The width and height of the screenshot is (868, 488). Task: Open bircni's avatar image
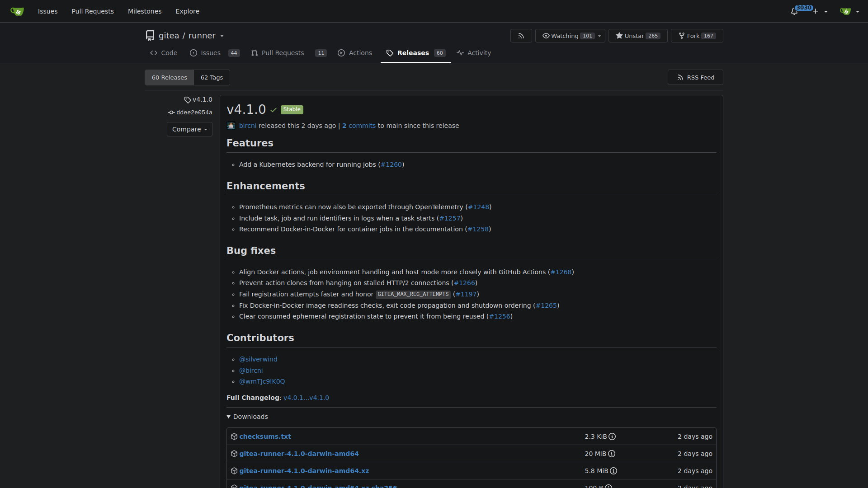click(x=231, y=126)
